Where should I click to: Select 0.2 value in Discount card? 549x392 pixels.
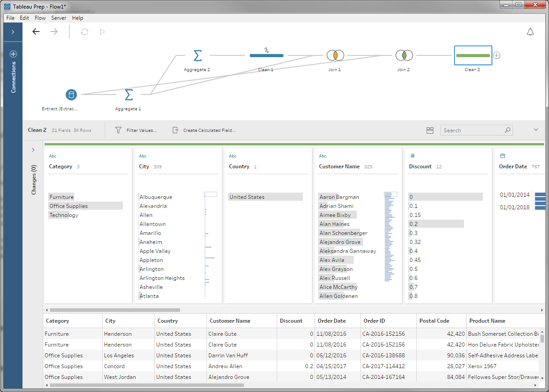436,224
